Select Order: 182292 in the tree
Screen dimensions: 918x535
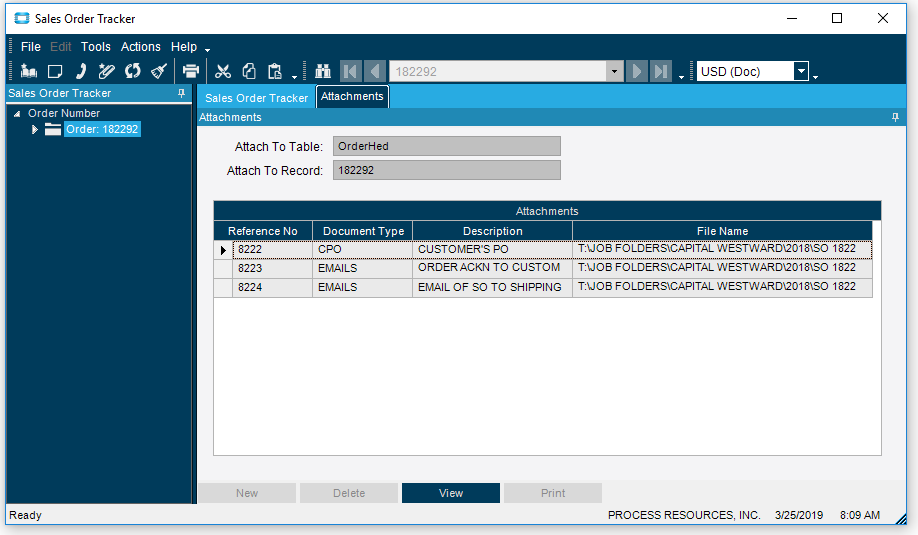[102, 129]
